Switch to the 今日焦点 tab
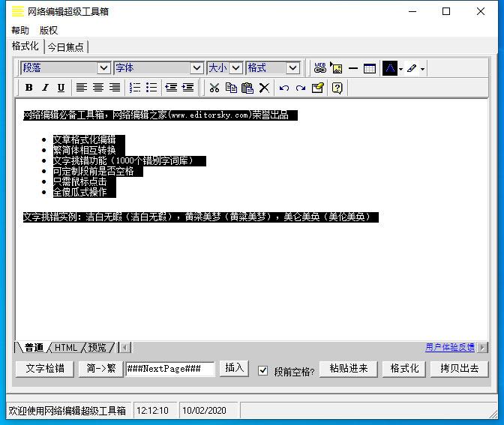The image size is (504, 425). [66, 46]
